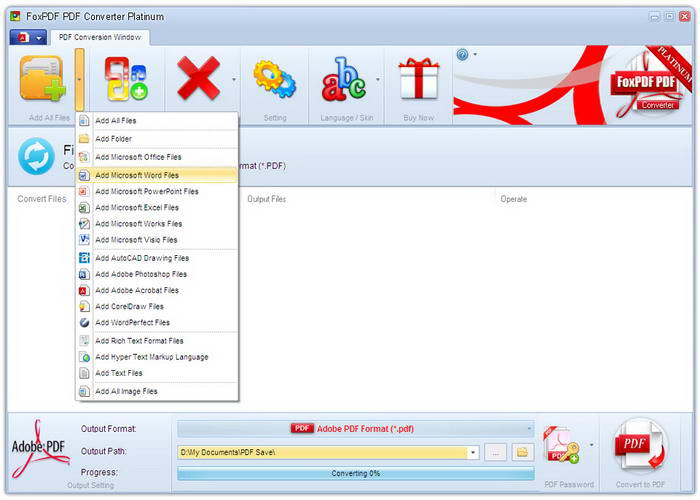The image size is (700, 500).
Task: Select the PDF Conversion Window tab
Action: (100, 38)
